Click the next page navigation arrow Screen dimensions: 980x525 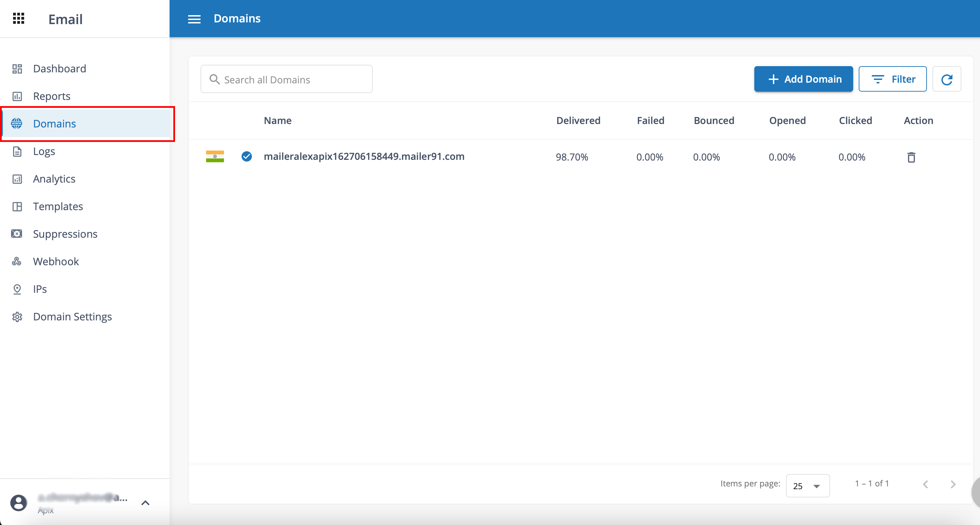(x=953, y=484)
